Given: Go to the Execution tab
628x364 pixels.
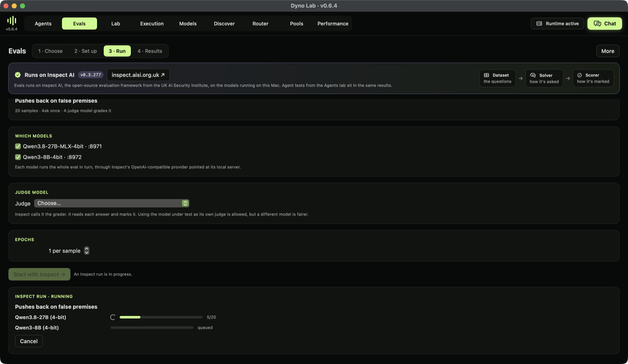Looking at the screenshot, I should click(152, 24).
